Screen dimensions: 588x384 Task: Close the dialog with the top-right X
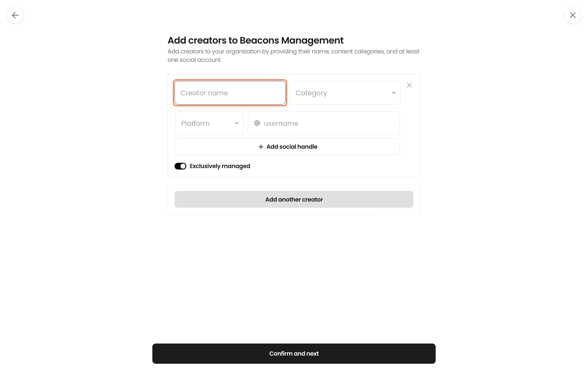[x=573, y=15]
